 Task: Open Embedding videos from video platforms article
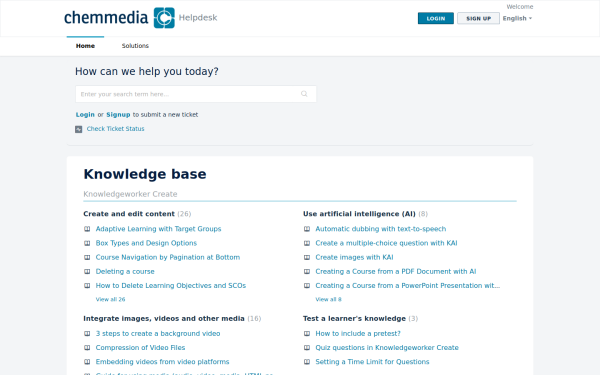click(162, 362)
